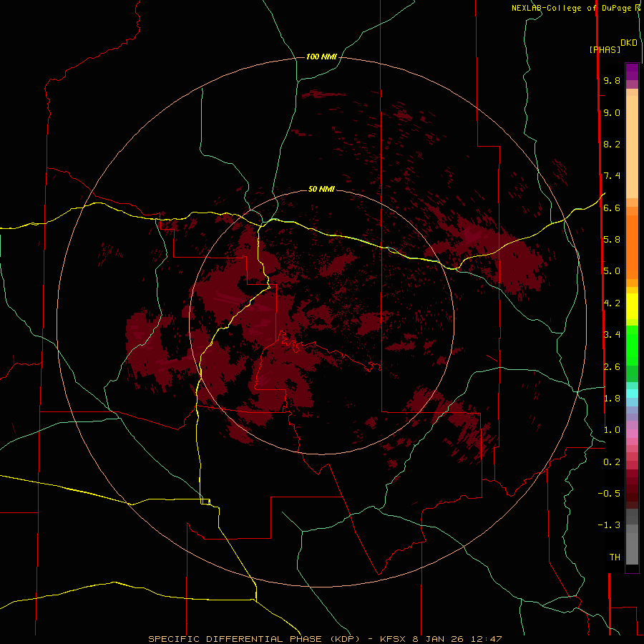This screenshot has height=644, width=644.
Task: Click the 0.2 legend value
Action: click(x=612, y=462)
